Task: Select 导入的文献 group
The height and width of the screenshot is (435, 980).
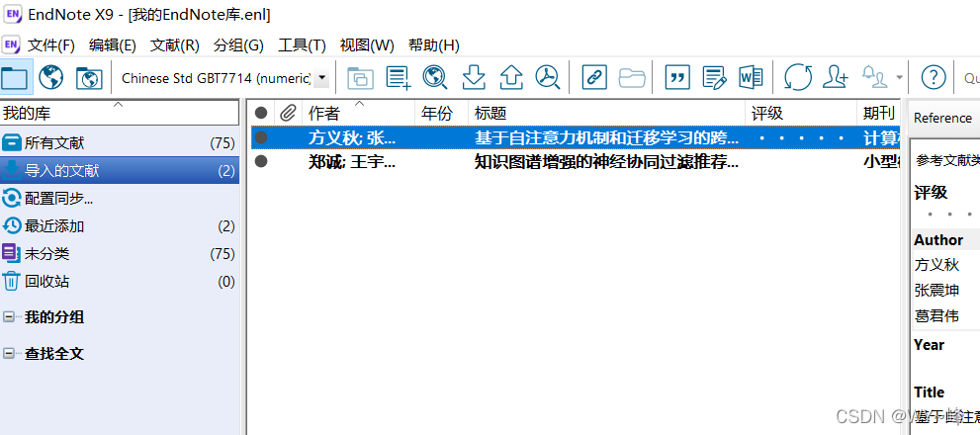Action: point(120,171)
